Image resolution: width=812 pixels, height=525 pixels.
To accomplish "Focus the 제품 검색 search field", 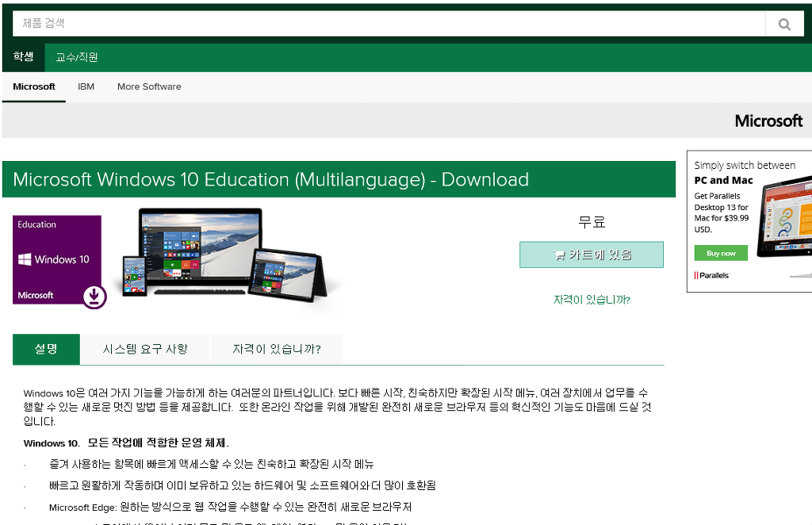I will 389,24.
